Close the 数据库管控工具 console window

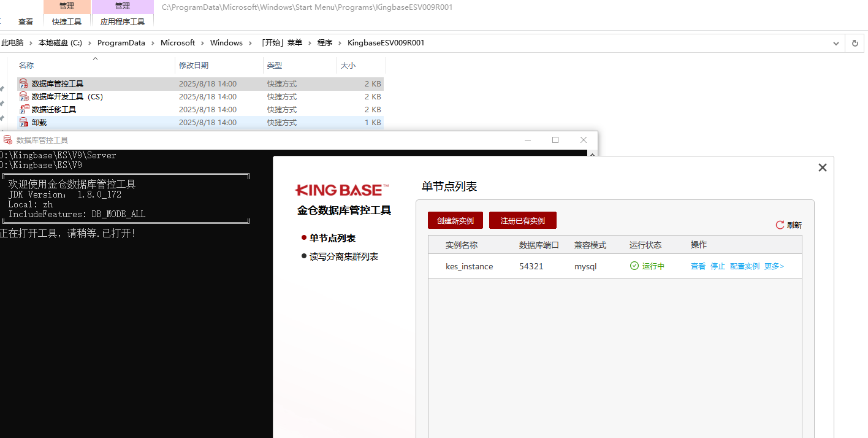coord(584,140)
